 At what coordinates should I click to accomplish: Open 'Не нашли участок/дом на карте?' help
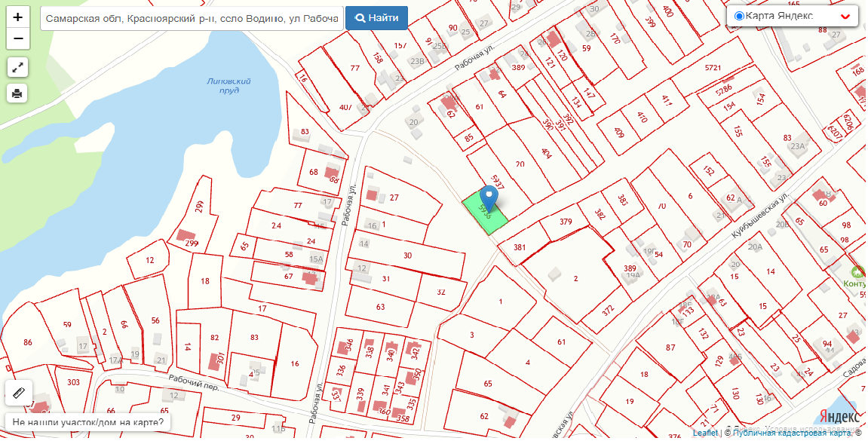click(88, 423)
